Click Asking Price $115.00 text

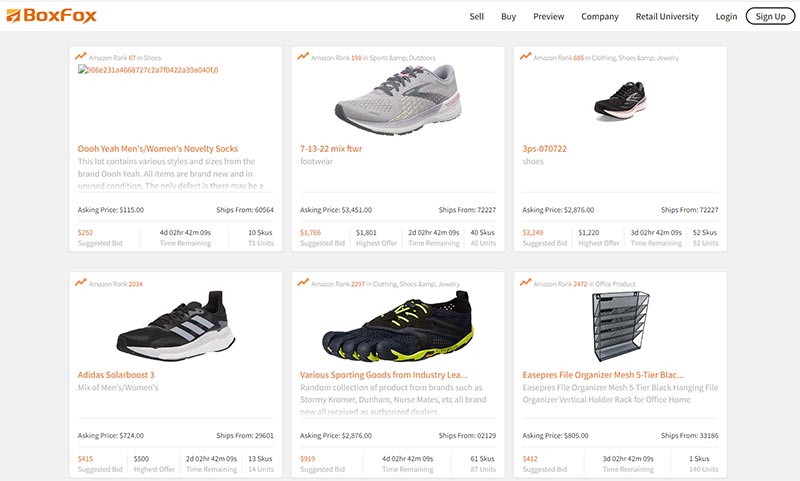point(111,210)
